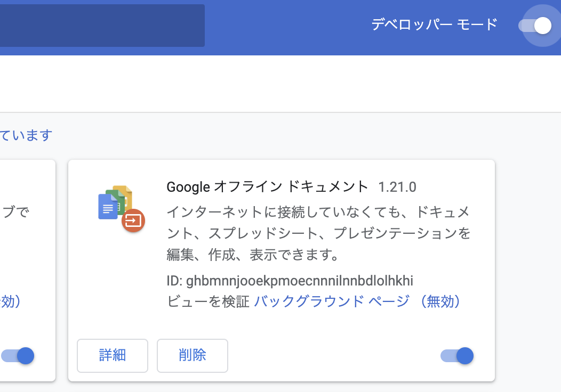561x392 pixels.
Task: Turn off the デベロッパー モード switch
Action: click(536, 26)
